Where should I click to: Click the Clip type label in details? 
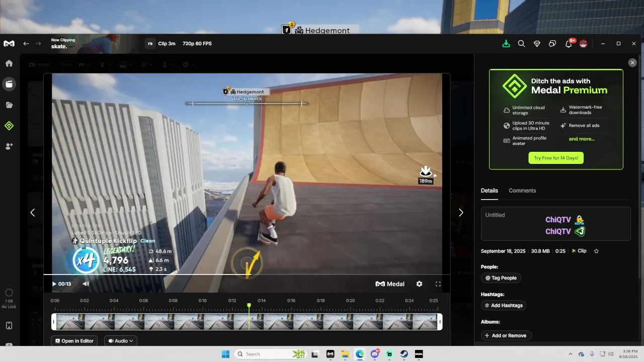coord(579,251)
